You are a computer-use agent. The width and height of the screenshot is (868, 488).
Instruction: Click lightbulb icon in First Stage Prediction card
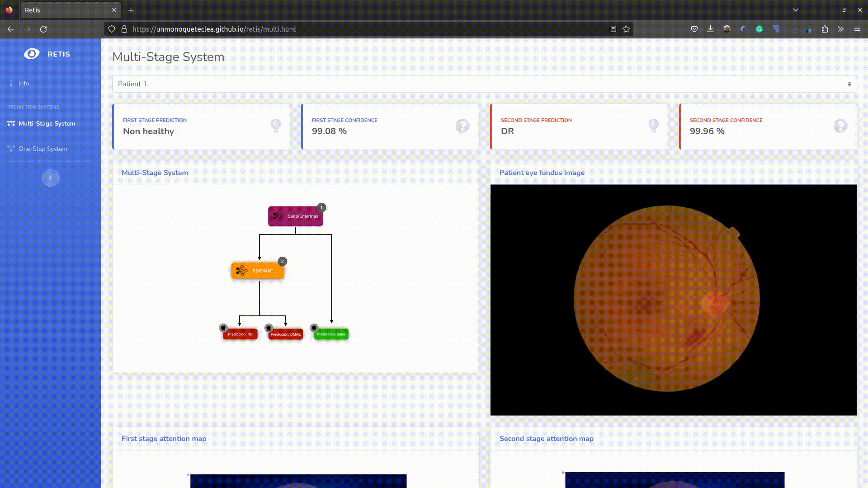[275, 126]
